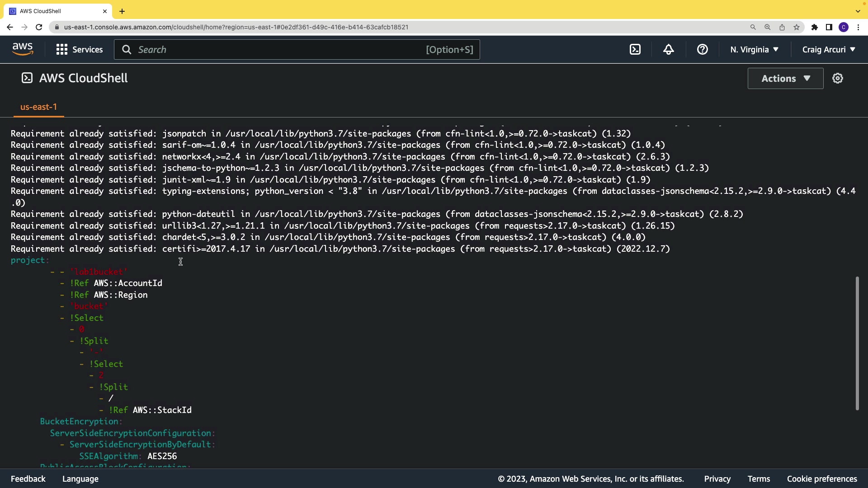
Task: Open Cookie preferences
Action: coord(822,479)
